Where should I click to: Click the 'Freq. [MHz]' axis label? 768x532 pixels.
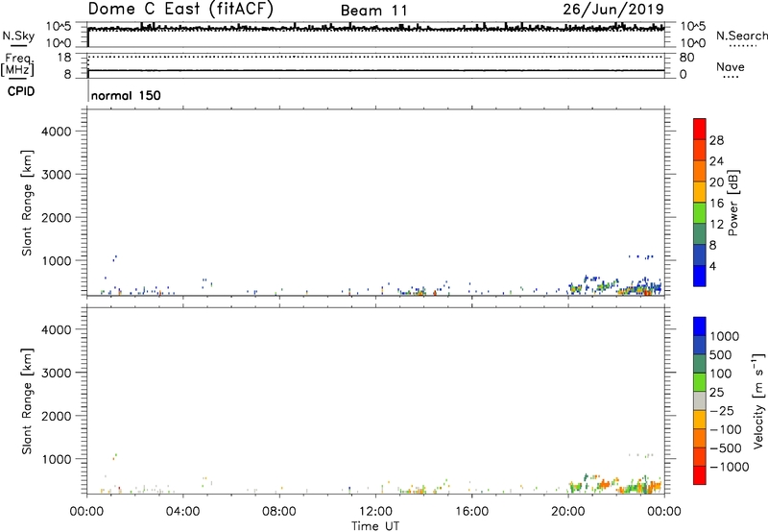[17, 65]
